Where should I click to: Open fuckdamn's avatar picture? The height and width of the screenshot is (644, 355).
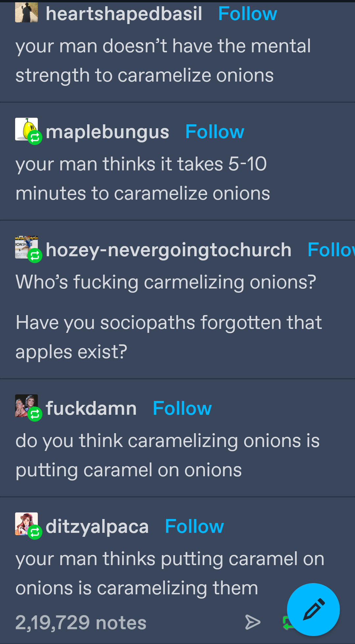pyautogui.click(x=26, y=406)
